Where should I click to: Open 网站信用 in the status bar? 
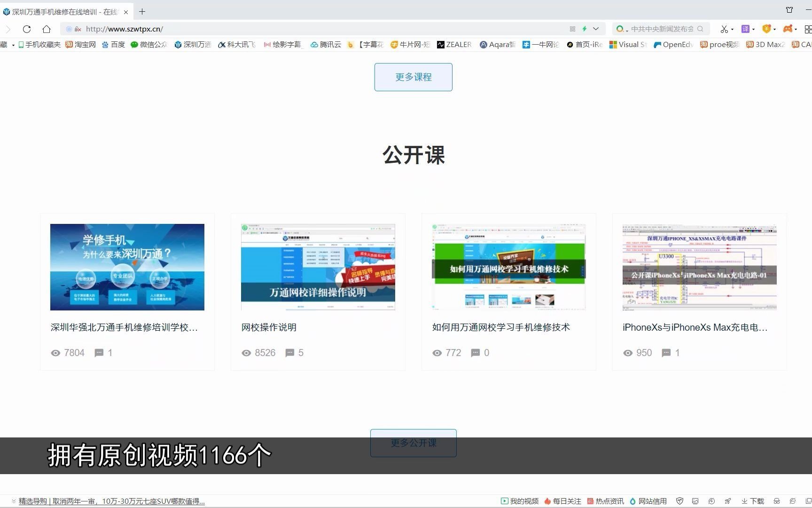(648, 501)
